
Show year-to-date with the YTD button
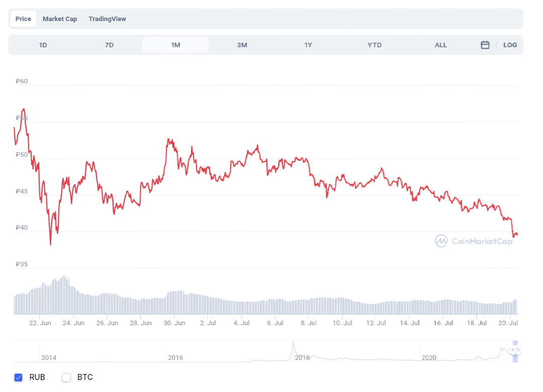tap(374, 45)
